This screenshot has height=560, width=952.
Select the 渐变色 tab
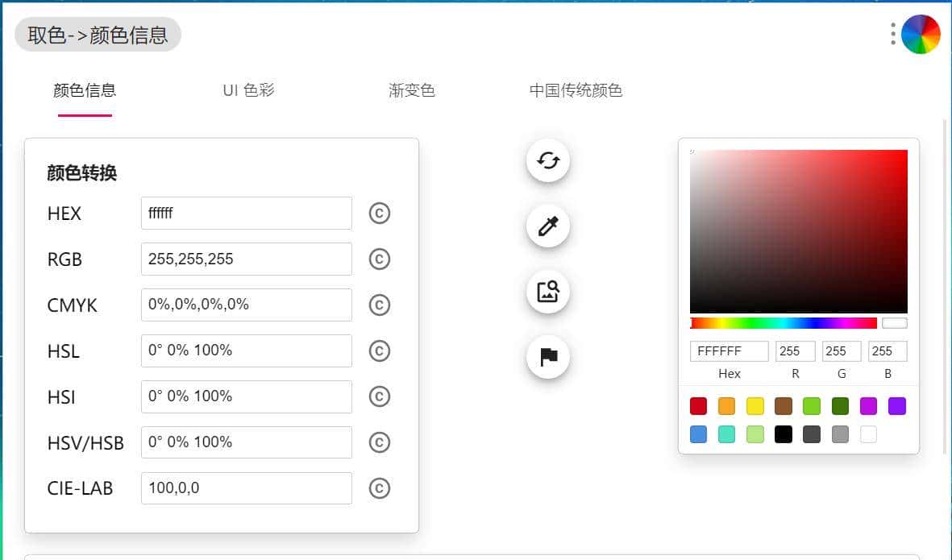412,90
